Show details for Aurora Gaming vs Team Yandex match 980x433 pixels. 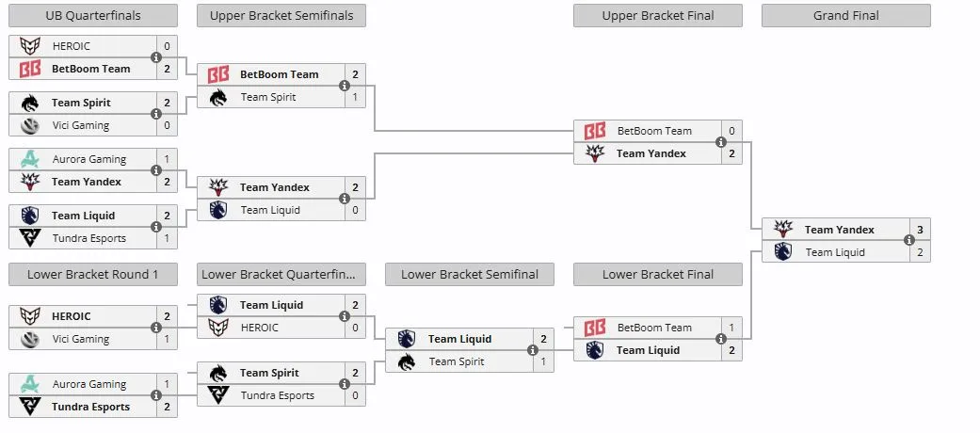pos(156,170)
